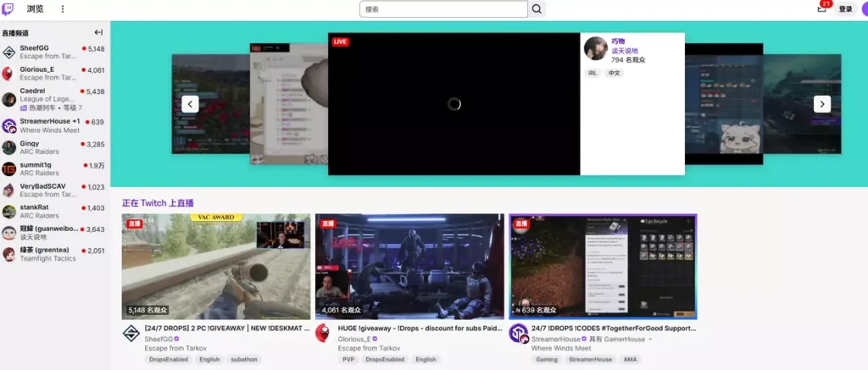868x370 pixels.
Task: Click the search magnifier button
Action: point(537,9)
